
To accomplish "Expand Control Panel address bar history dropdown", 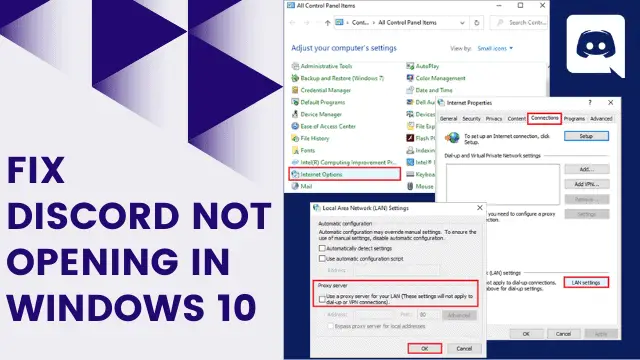I will [x=462, y=23].
